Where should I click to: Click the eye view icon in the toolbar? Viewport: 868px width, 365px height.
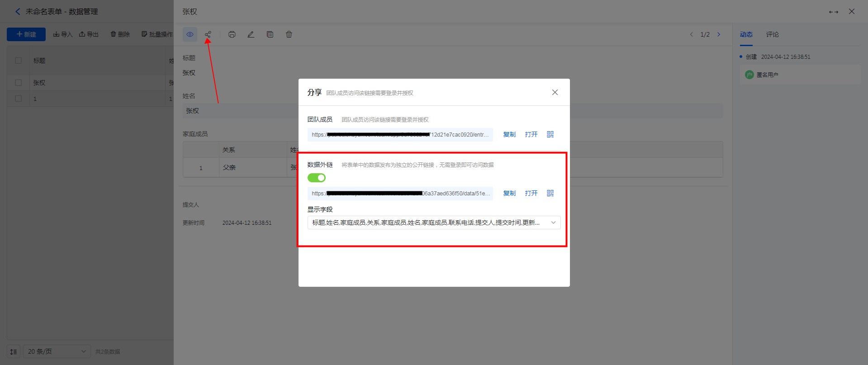pos(190,34)
